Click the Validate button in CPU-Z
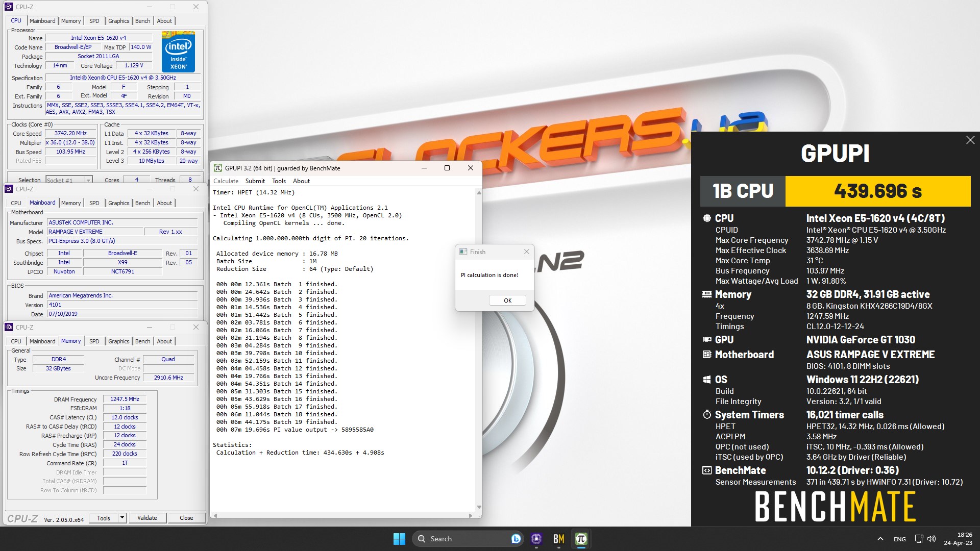 [x=147, y=518]
